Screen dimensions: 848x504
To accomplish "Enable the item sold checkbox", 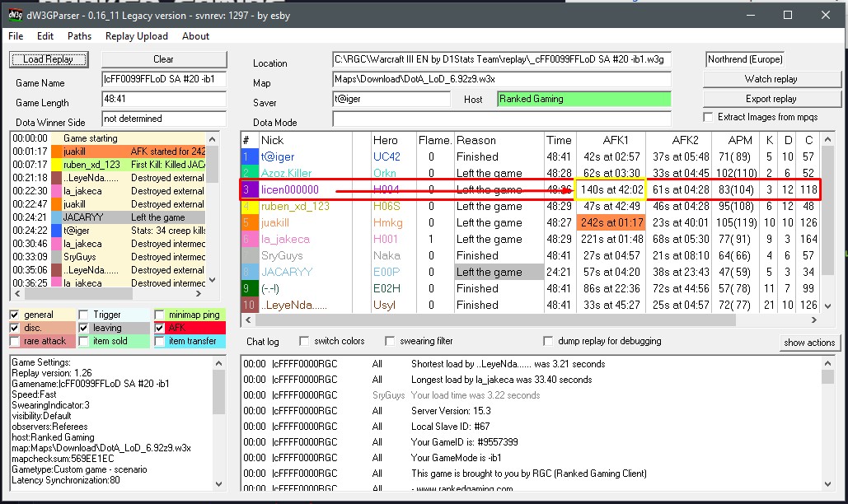I will click(x=83, y=342).
